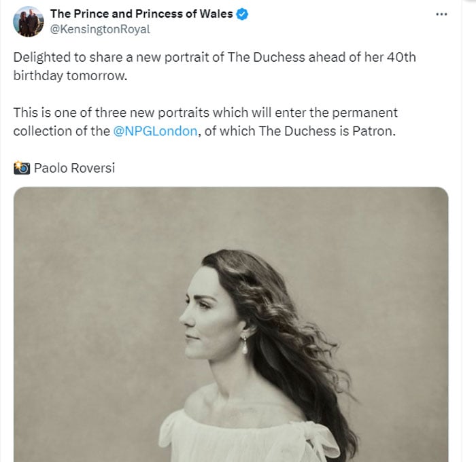Click the Paolo Roversi photo credit
The height and width of the screenshot is (462, 476).
coord(74,168)
